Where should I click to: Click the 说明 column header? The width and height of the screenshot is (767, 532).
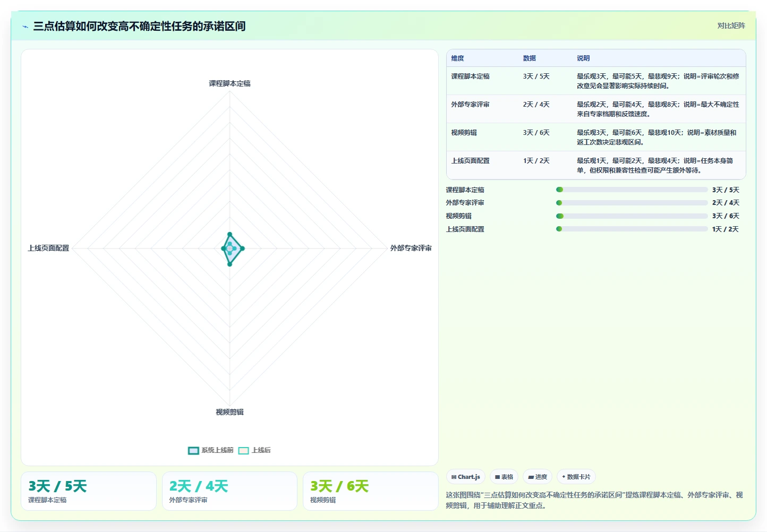coord(583,58)
